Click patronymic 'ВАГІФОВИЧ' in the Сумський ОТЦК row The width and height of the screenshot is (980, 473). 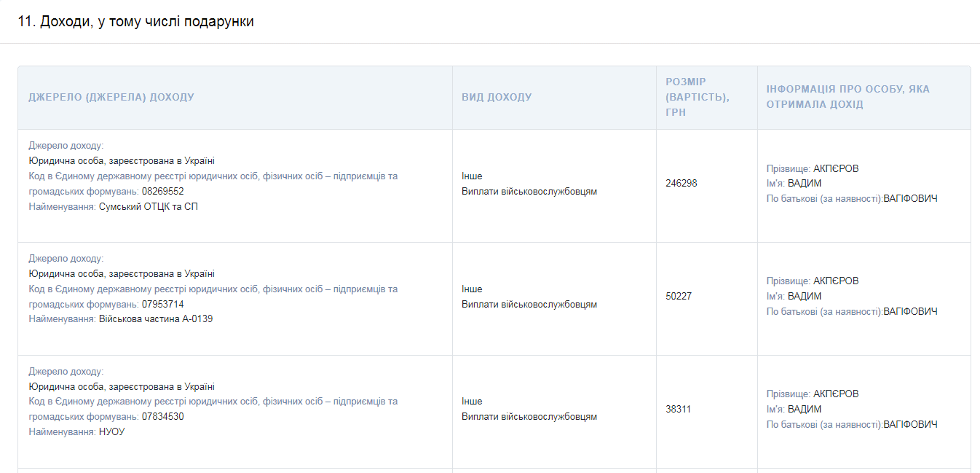(x=911, y=199)
